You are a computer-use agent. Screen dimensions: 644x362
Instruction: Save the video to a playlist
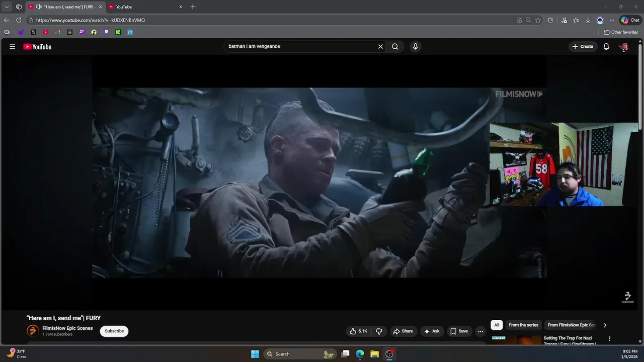(x=459, y=331)
